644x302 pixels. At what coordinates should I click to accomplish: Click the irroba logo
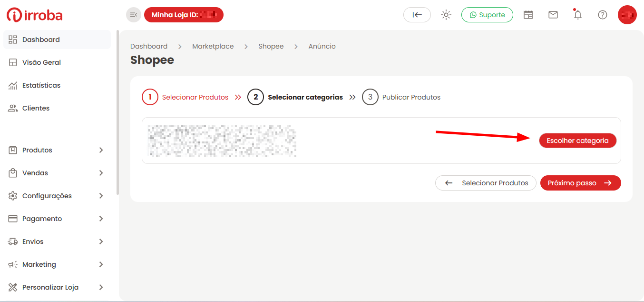[x=35, y=15]
